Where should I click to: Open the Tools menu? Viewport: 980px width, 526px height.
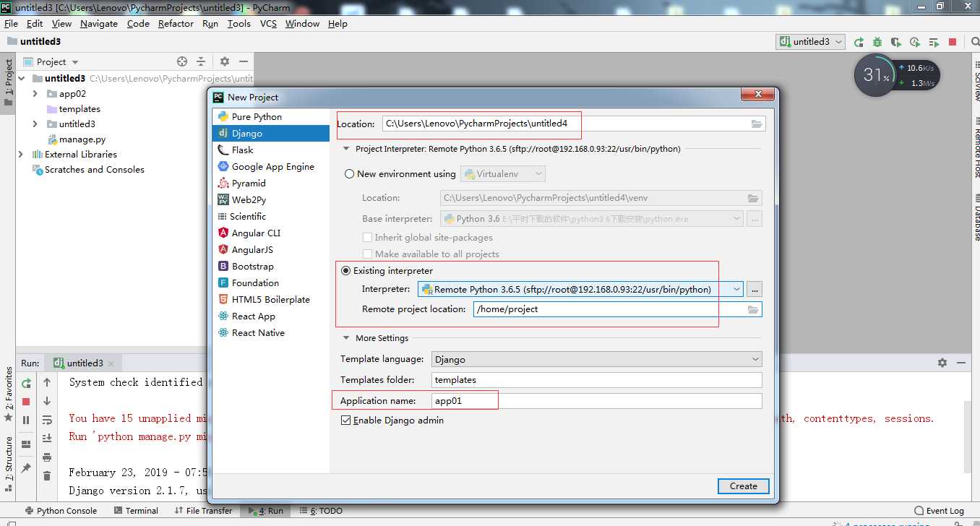coord(238,23)
